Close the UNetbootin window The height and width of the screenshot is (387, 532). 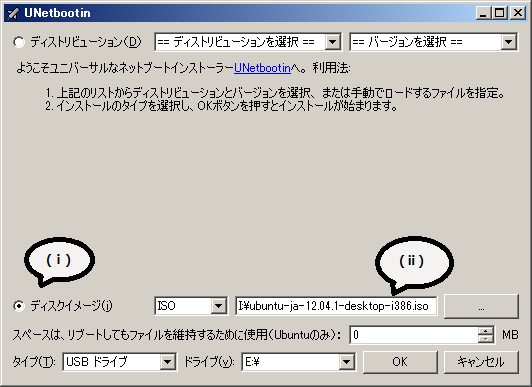coord(518,13)
